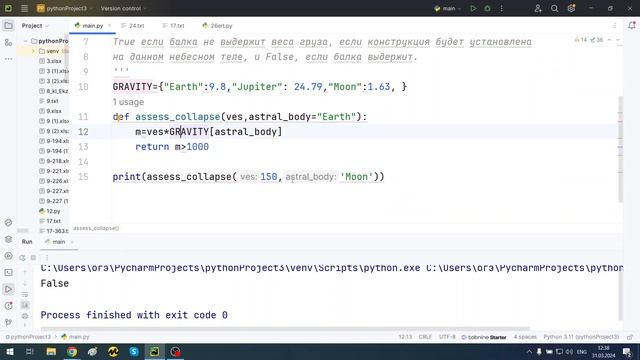Select the Run panel label
This screenshot has height=360, width=640.
coord(27,242)
